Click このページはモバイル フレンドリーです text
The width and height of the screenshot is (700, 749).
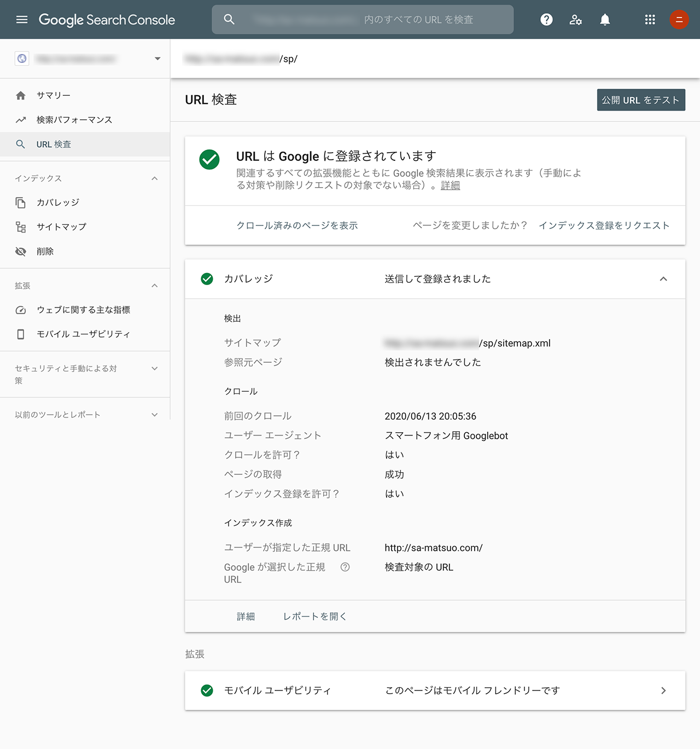pos(472,690)
